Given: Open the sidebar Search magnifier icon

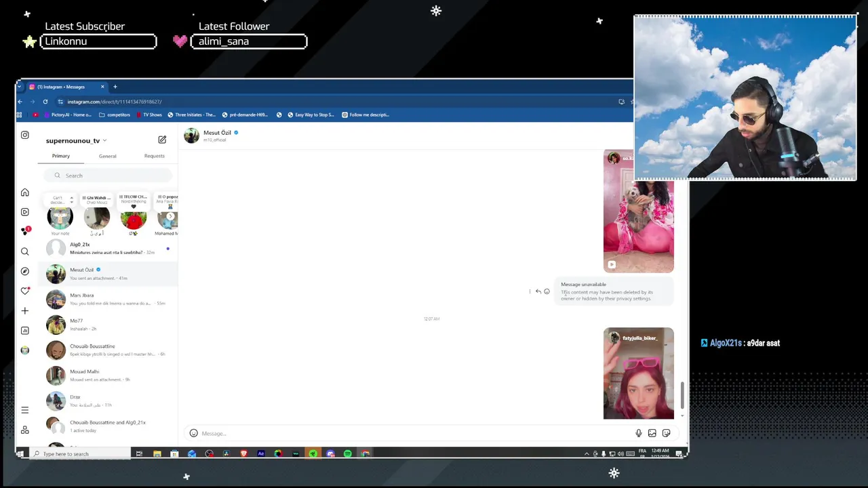Looking at the screenshot, I should pyautogui.click(x=25, y=251).
